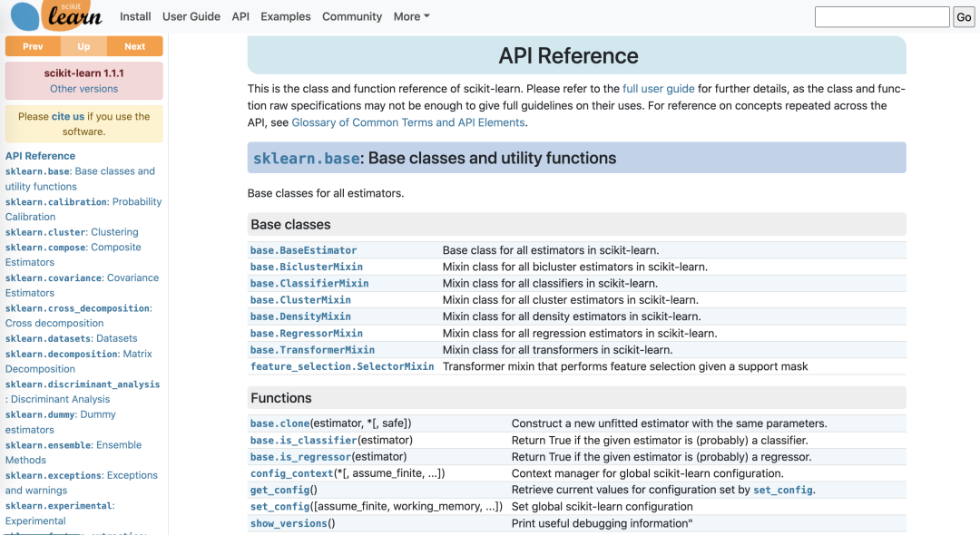The image size is (980, 535).
Task: Open base.BaseEstimator class reference
Action: 303,250
